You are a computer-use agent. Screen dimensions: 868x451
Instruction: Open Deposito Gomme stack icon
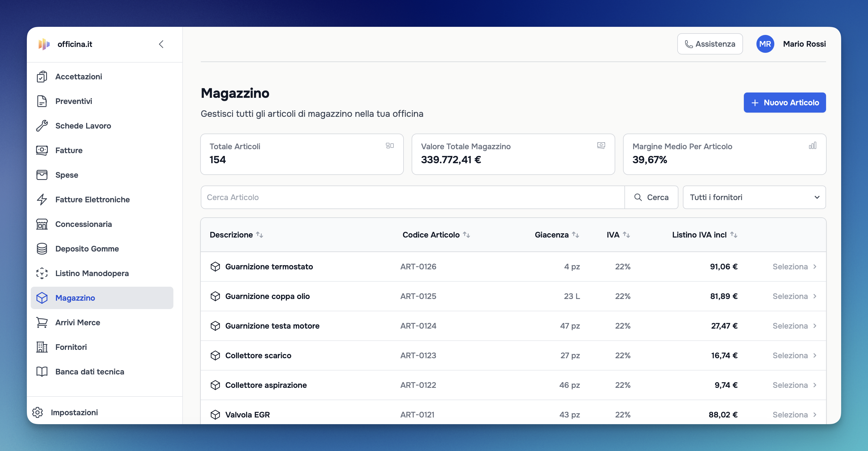[x=42, y=249]
